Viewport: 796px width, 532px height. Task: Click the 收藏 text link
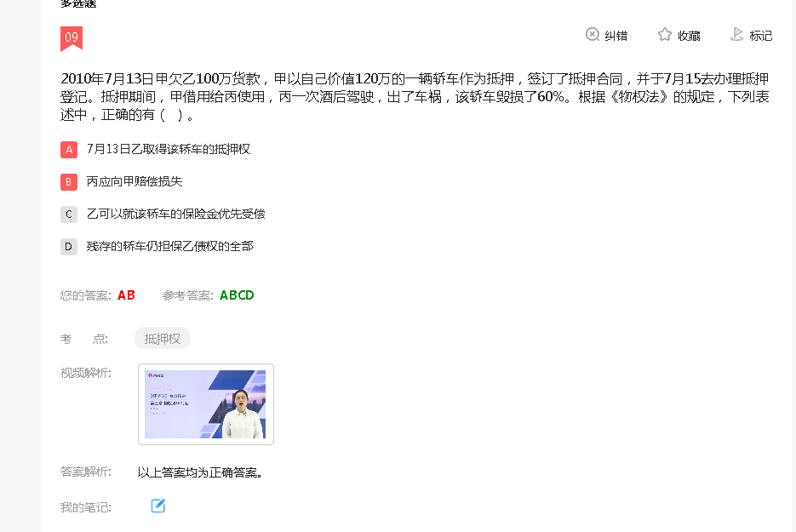pyautogui.click(x=689, y=36)
